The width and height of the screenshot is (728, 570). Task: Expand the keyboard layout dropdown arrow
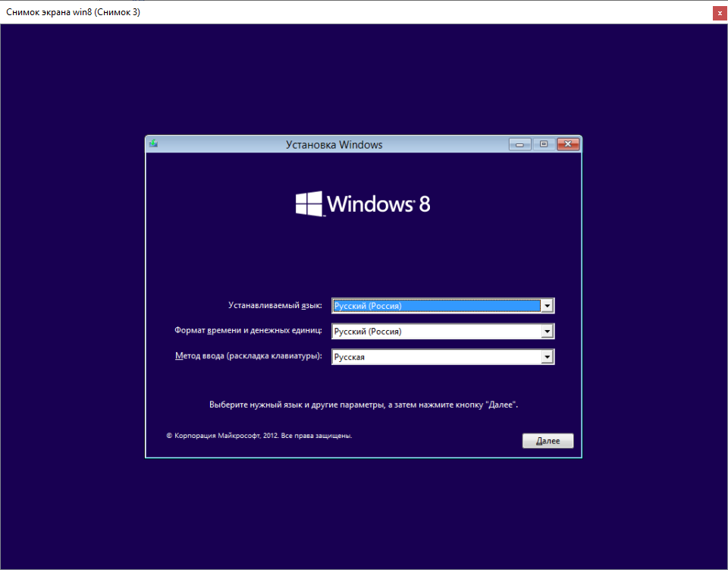pos(548,357)
